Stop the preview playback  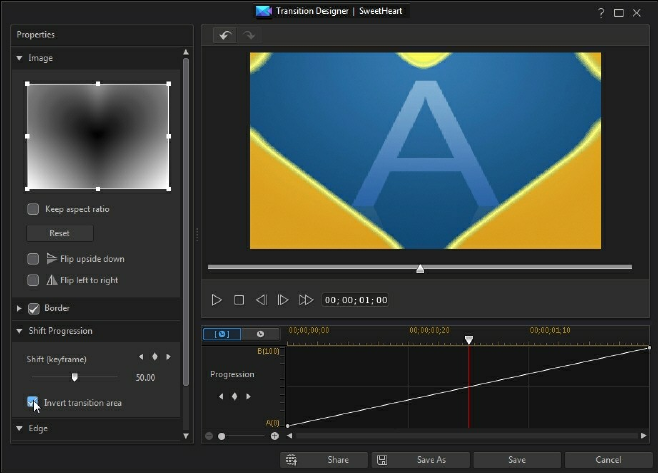[239, 300]
